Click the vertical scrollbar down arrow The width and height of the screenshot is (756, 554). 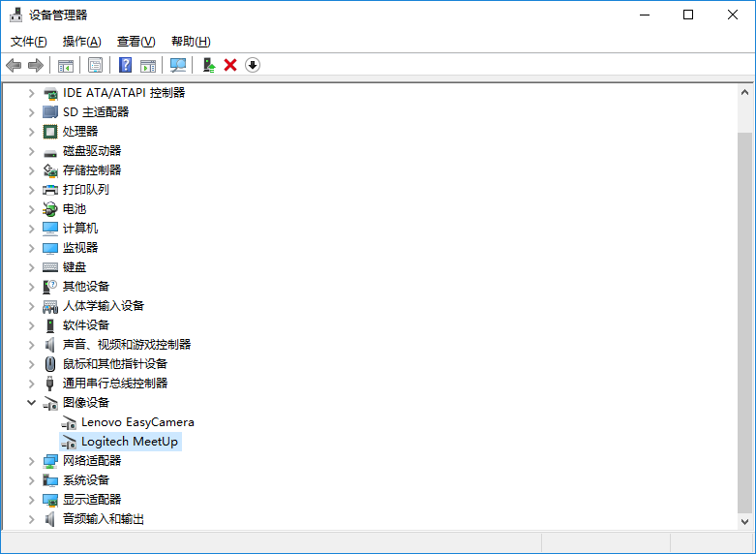(744, 520)
